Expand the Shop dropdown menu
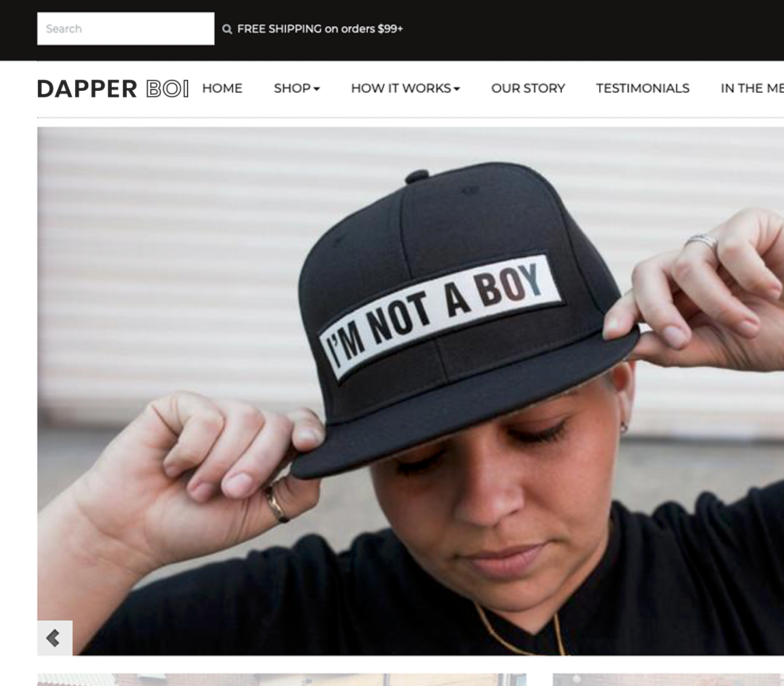Image resolution: width=784 pixels, height=686 pixels. [297, 88]
